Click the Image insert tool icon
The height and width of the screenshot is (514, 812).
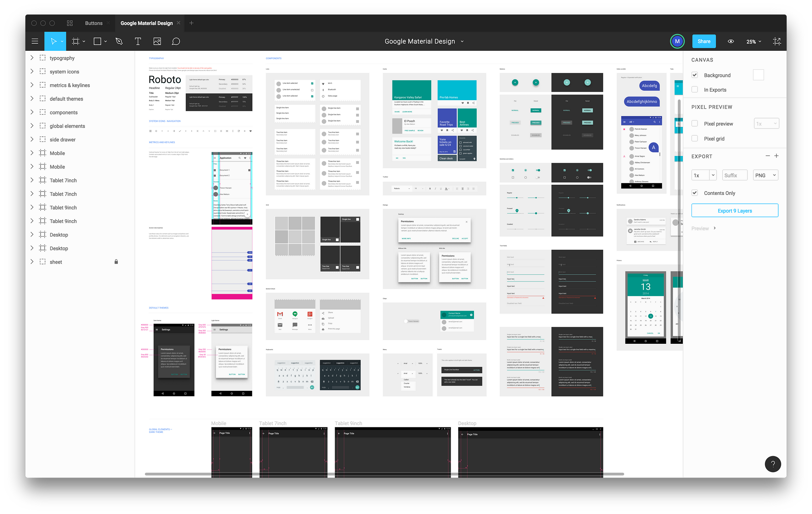tap(156, 41)
